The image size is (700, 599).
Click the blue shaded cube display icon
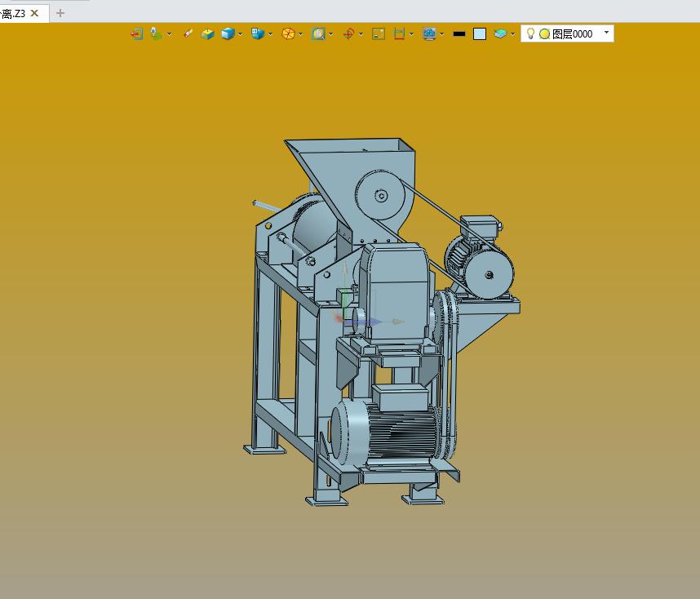[x=228, y=34]
